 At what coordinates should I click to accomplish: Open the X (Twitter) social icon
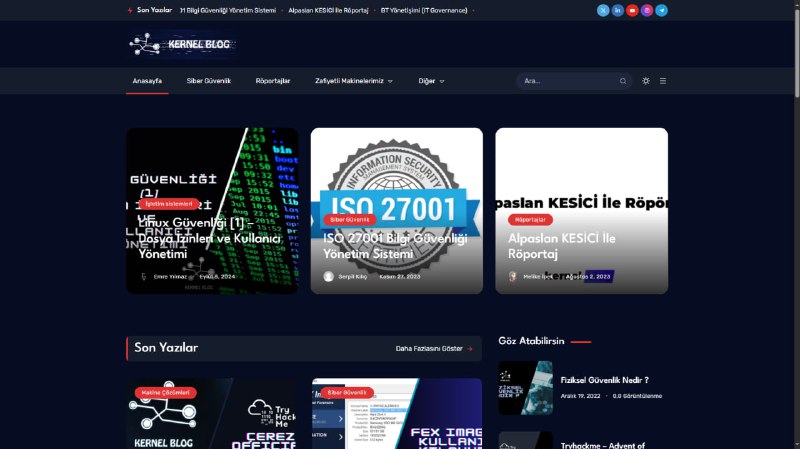pyautogui.click(x=603, y=10)
